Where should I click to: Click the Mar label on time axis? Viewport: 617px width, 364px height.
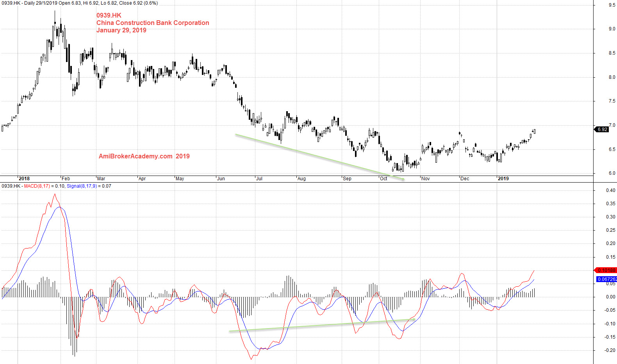(101, 179)
